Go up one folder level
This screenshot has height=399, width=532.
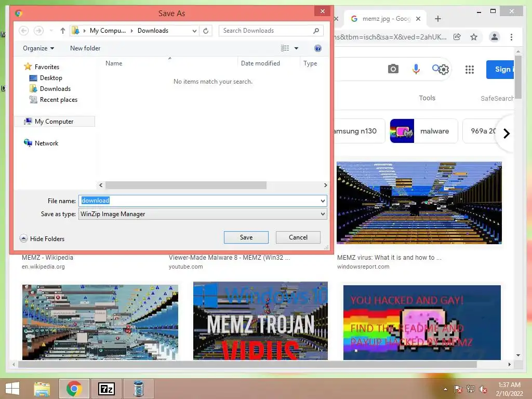point(63,31)
